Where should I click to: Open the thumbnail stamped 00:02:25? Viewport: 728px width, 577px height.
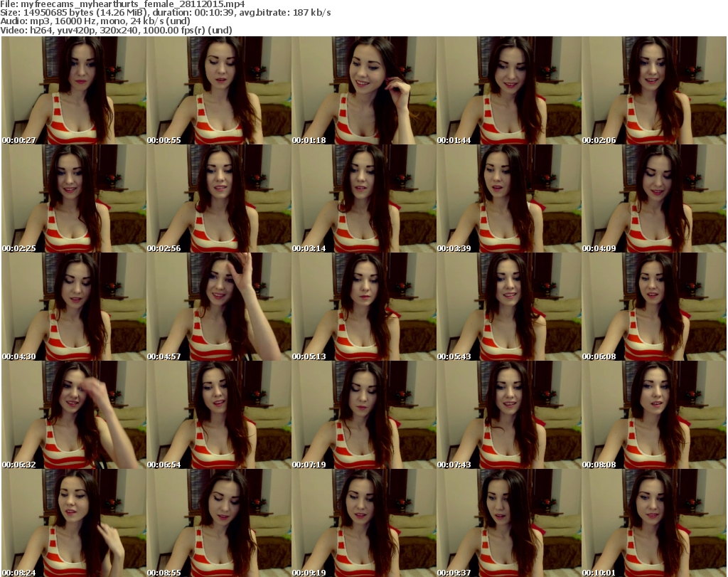74,198
